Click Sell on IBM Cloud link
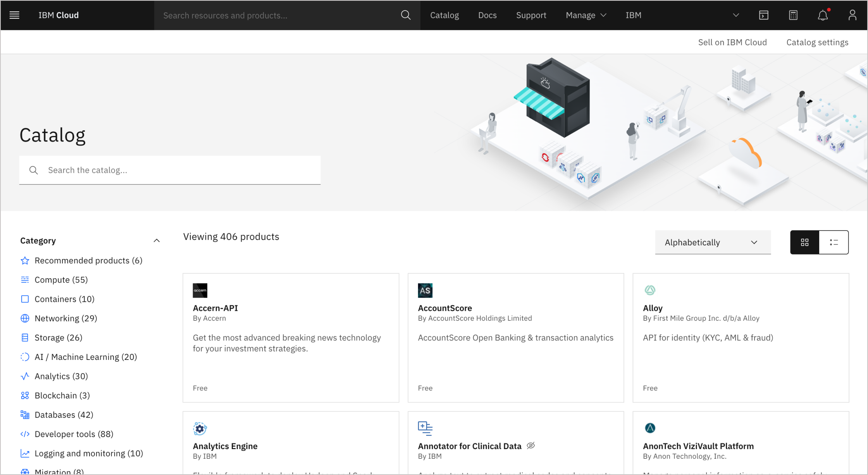 (734, 41)
